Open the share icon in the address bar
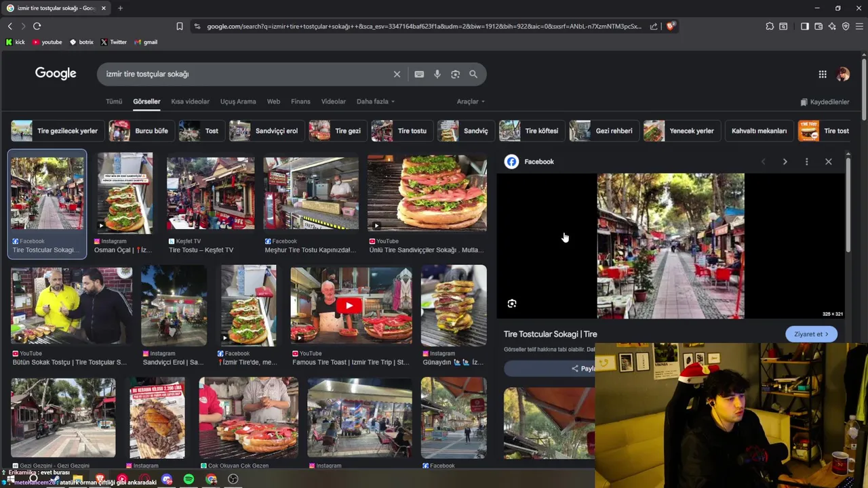 pos(654,26)
